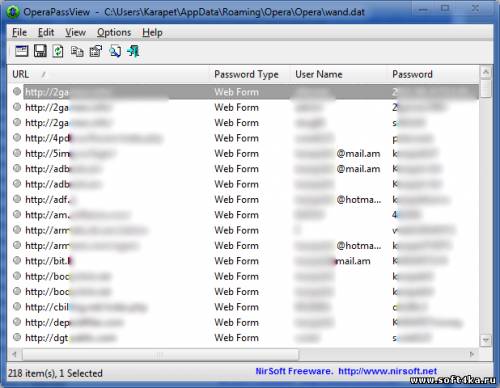
Task: Open the View menu
Action: coord(75,33)
